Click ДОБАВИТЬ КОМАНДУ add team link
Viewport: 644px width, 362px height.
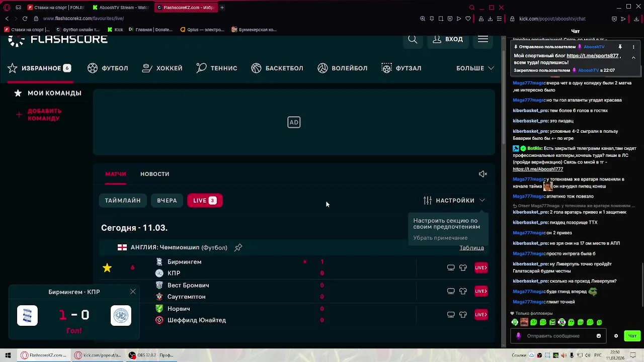point(39,115)
